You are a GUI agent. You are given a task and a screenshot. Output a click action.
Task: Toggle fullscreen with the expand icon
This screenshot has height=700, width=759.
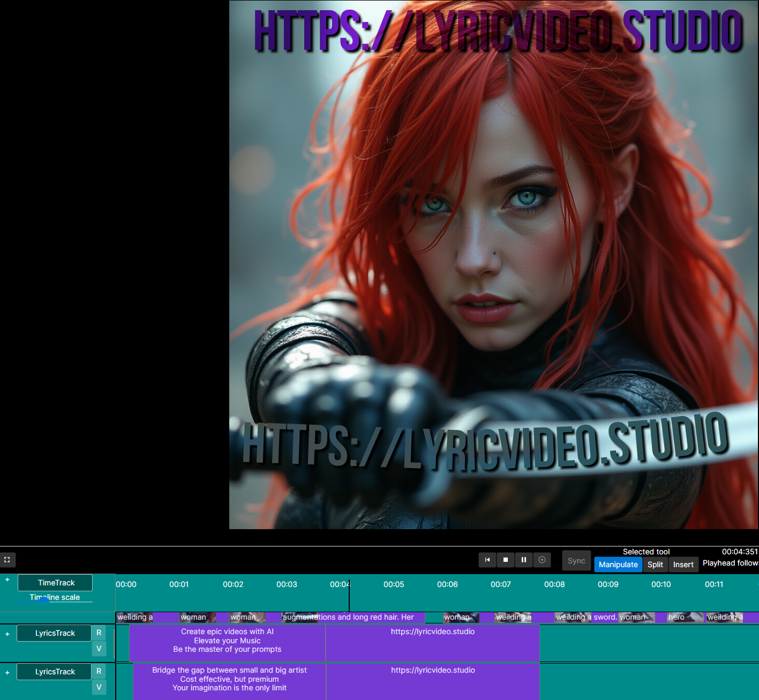[7, 560]
